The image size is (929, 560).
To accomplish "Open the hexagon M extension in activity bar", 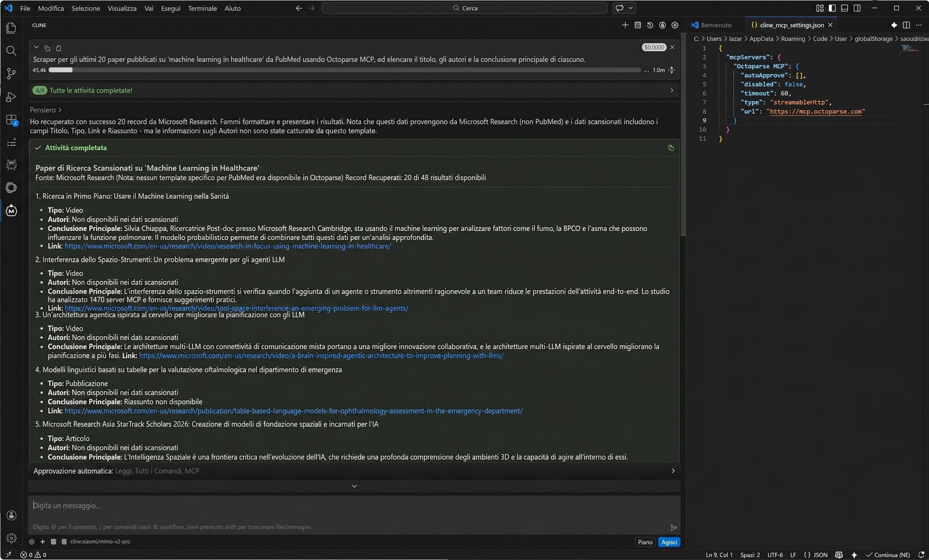I will (x=11, y=211).
